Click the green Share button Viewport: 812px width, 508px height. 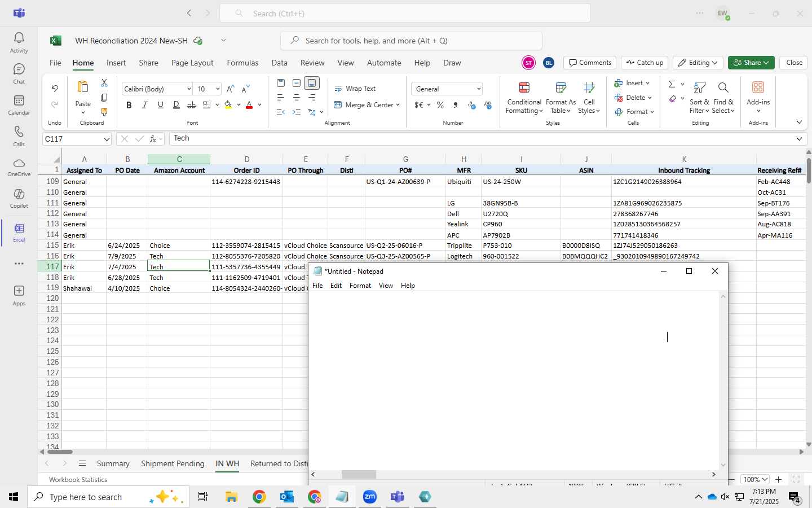pyautogui.click(x=751, y=63)
